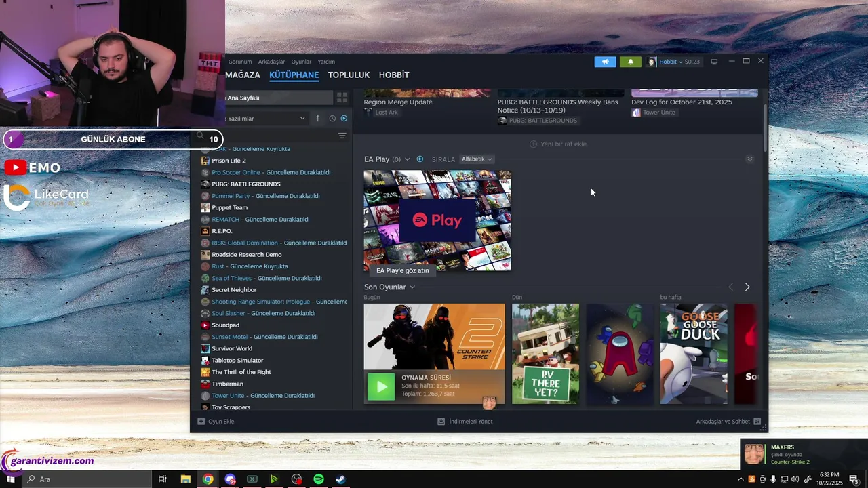The height and width of the screenshot is (488, 868).
Task: Open advanced filter options icon in library search
Action: point(342,136)
